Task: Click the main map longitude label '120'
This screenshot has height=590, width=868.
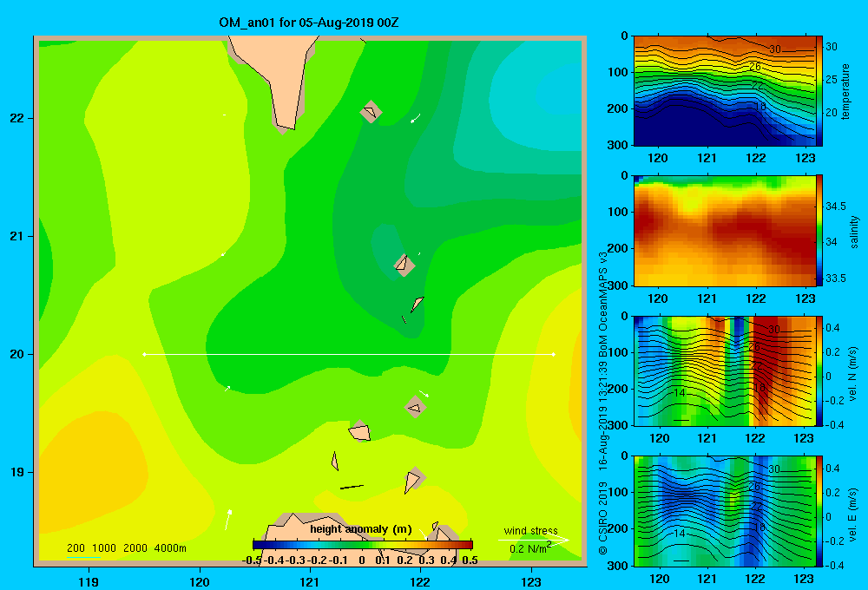Action: pos(200,581)
